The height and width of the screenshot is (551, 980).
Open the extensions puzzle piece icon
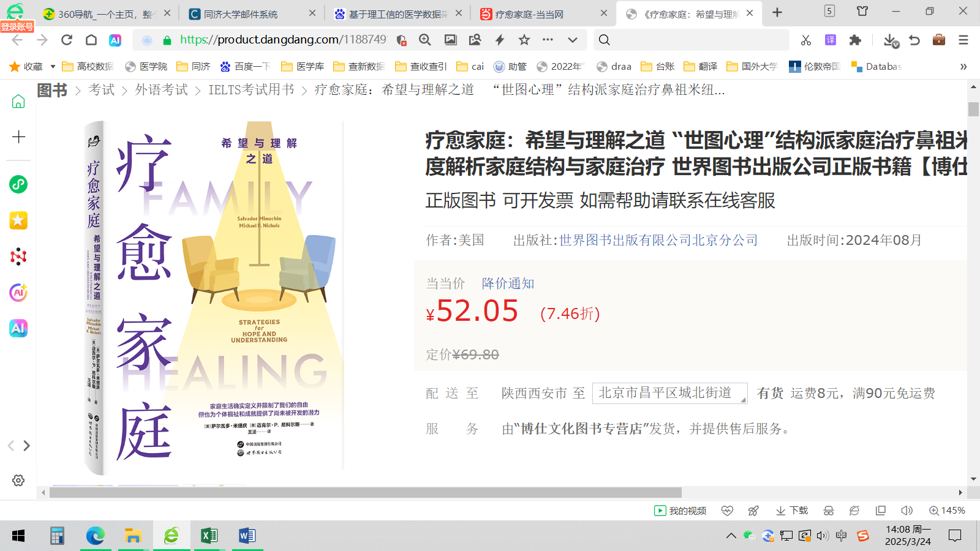(x=855, y=40)
